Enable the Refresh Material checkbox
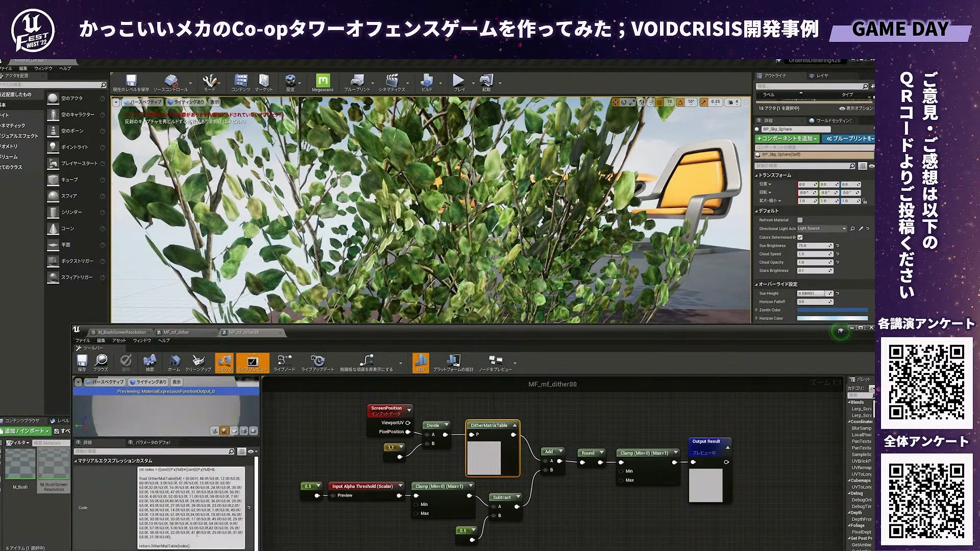Screen dimensions: 980x551 click(800, 220)
